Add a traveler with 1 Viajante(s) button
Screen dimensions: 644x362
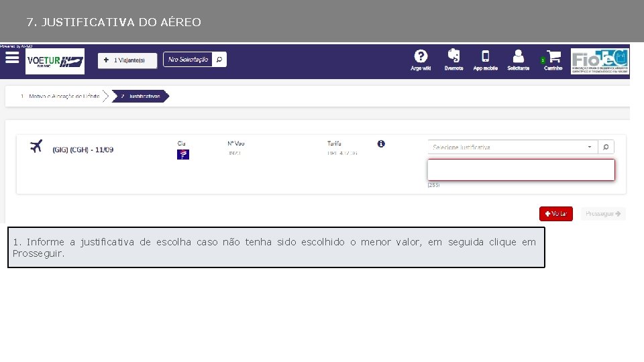[127, 60]
